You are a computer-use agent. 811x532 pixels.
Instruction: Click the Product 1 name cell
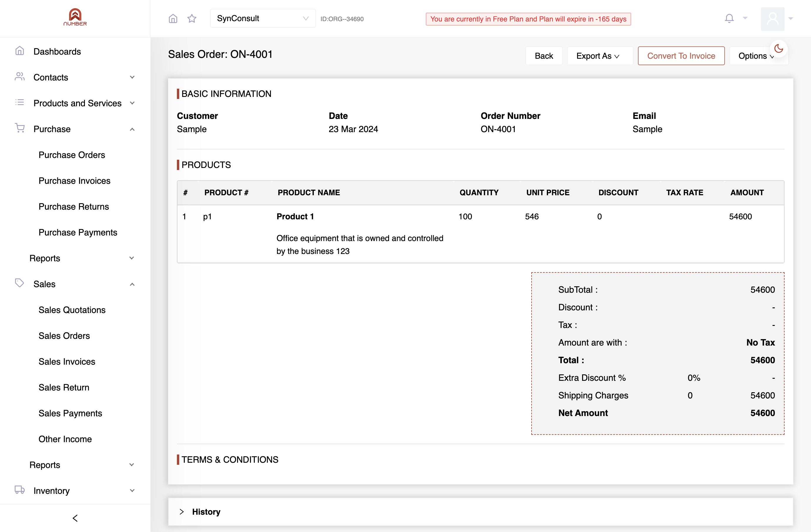[x=295, y=216]
